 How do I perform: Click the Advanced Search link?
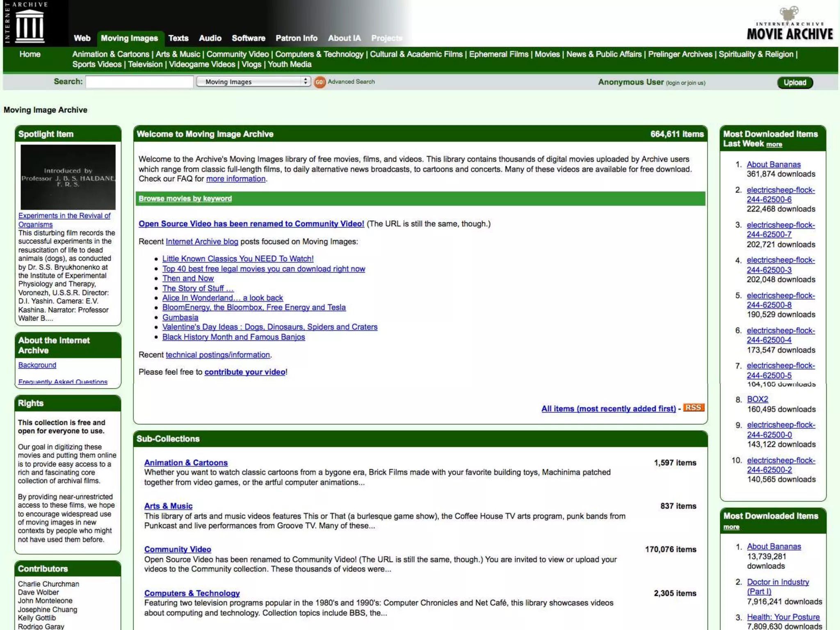point(351,82)
